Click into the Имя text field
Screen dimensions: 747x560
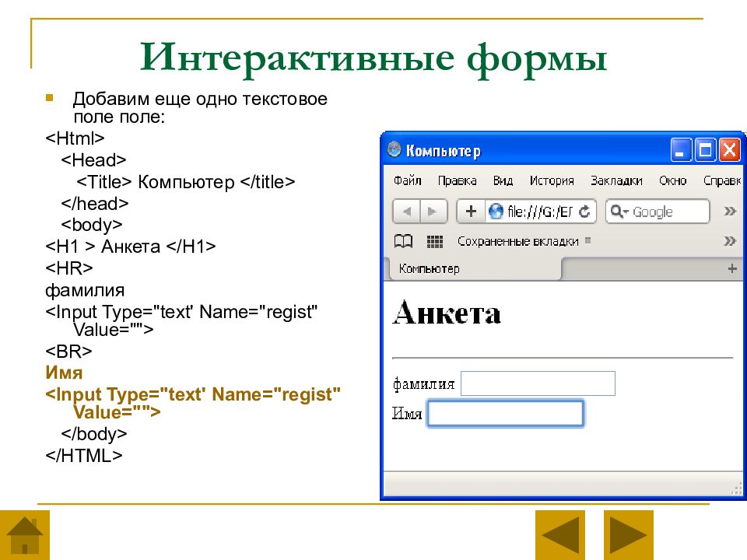[x=505, y=413]
